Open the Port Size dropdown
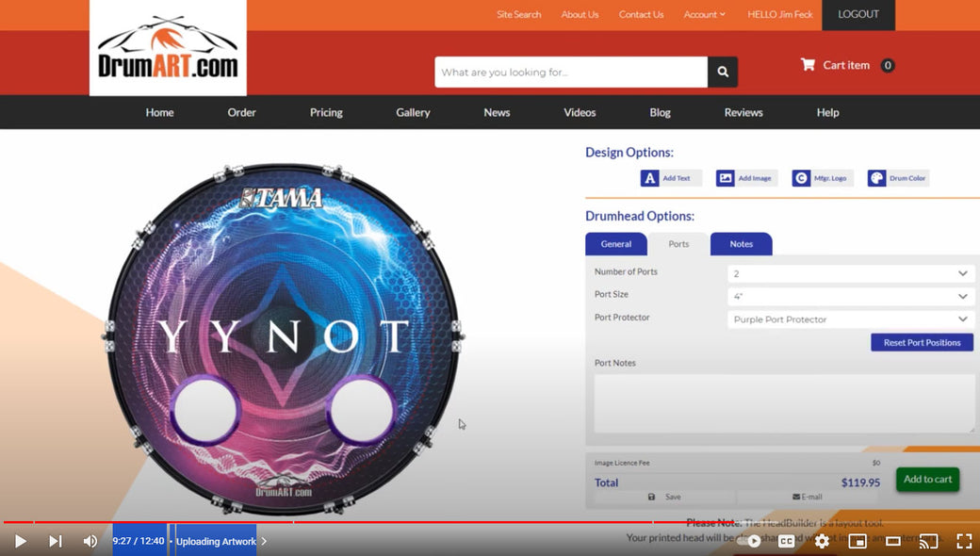 coord(850,296)
